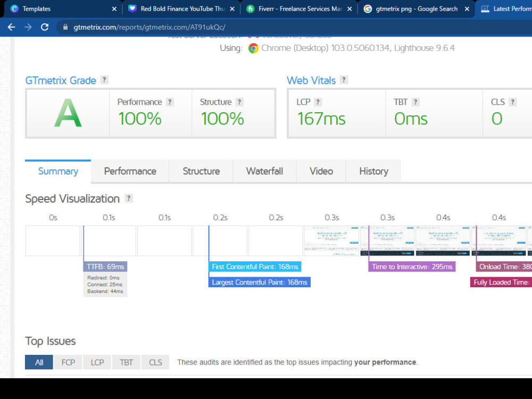
Task: Filter top issues by LCP
Action: pos(97,362)
